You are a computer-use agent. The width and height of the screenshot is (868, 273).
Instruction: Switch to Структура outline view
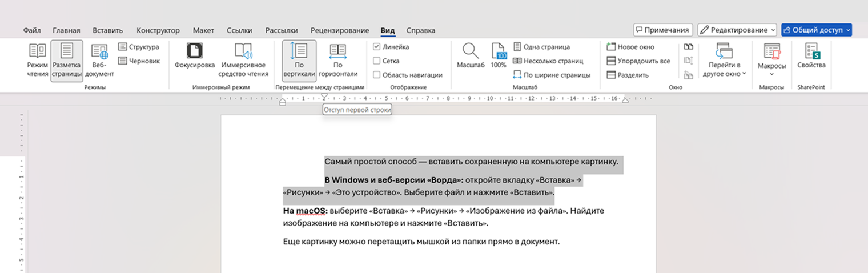pyautogui.click(x=139, y=47)
